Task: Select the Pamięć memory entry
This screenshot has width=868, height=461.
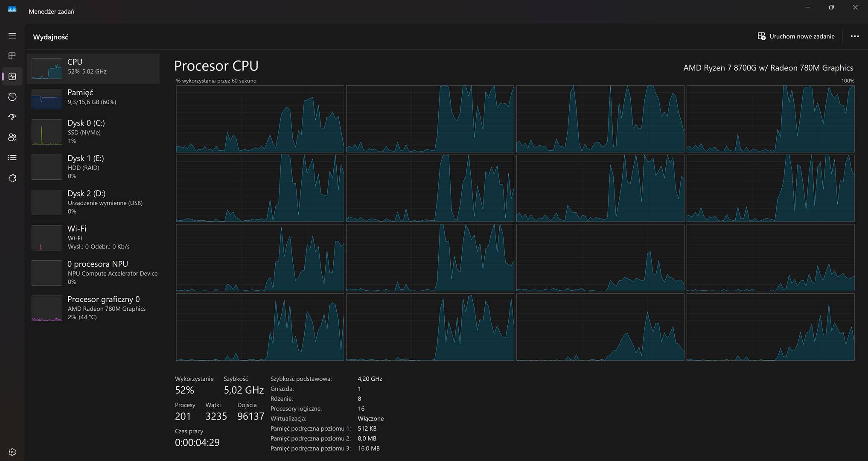Action: click(93, 99)
